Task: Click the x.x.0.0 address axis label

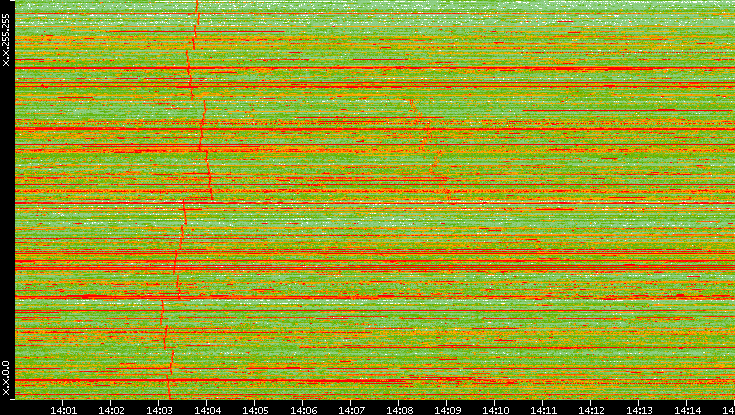Action: [6, 378]
